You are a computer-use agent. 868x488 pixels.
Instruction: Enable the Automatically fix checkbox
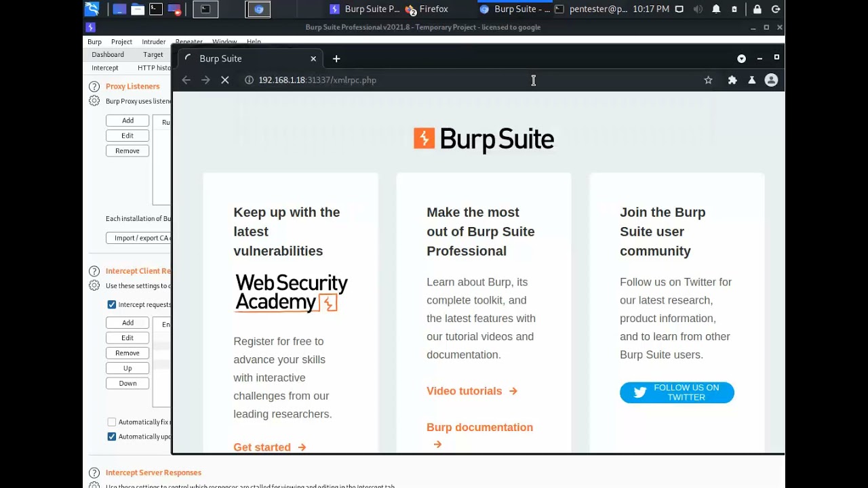click(x=112, y=422)
